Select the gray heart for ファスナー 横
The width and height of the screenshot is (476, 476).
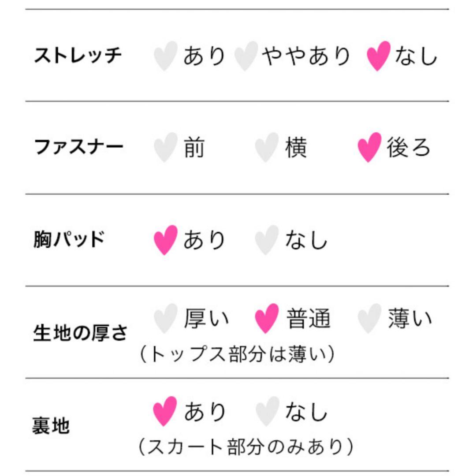coord(267,148)
